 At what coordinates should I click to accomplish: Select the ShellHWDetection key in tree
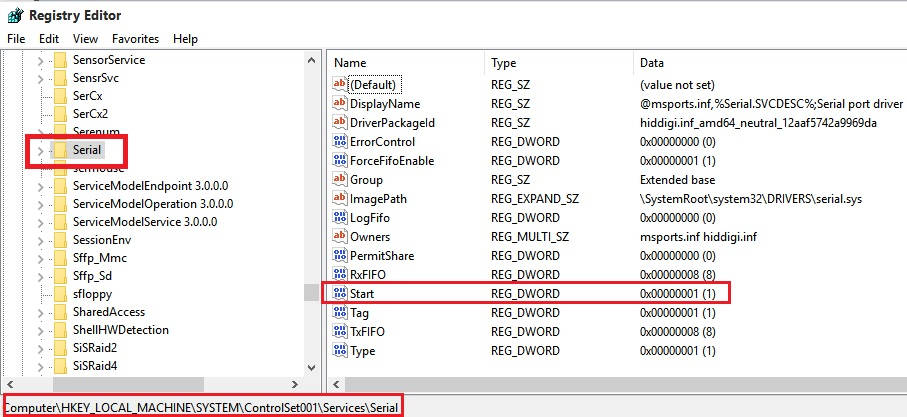[x=120, y=330]
